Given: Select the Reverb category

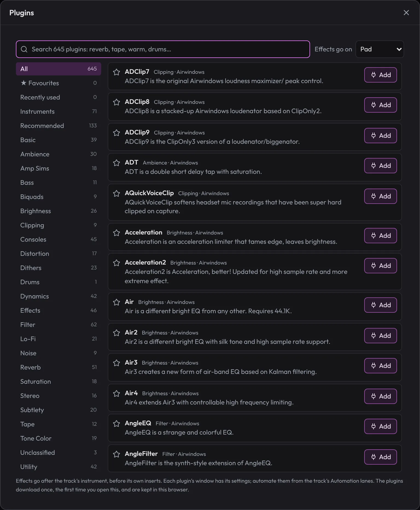Looking at the screenshot, I should tap(59, 367).
